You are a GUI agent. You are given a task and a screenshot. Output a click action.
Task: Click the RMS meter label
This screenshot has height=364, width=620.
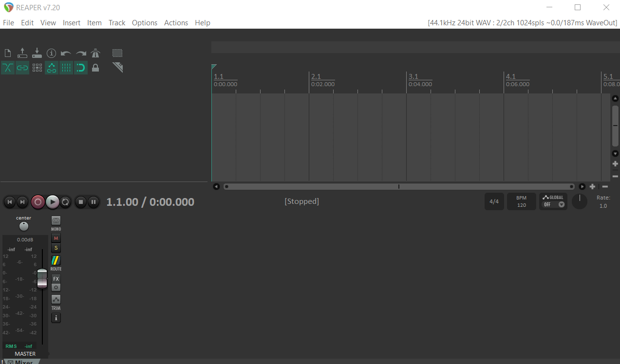point(11,346)
